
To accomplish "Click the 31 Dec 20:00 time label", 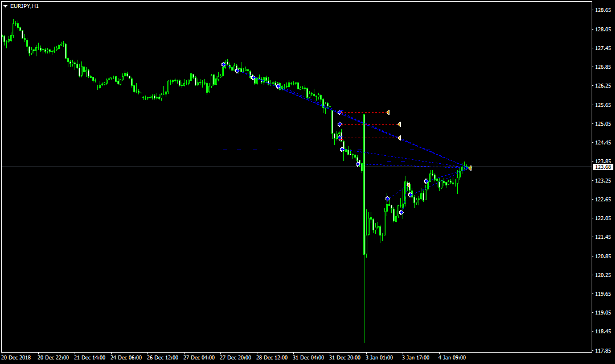I will (345, 358).
